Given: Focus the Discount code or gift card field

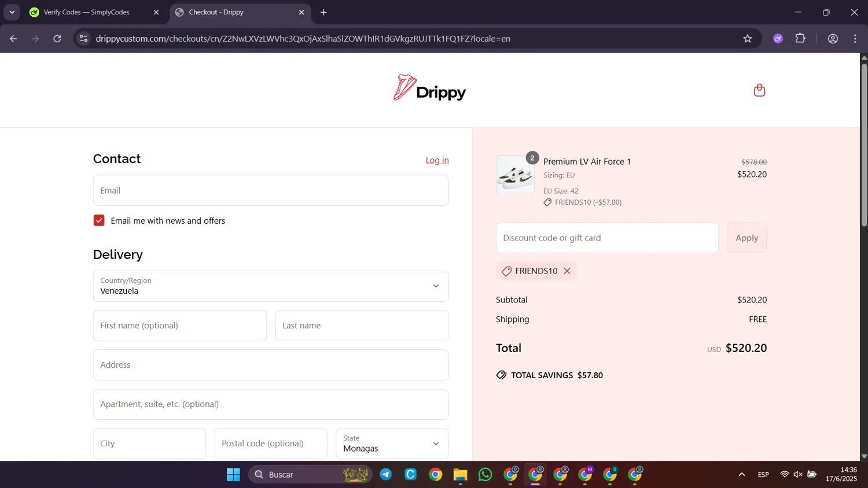Looking at the screenshot, I should coord(607,238).
